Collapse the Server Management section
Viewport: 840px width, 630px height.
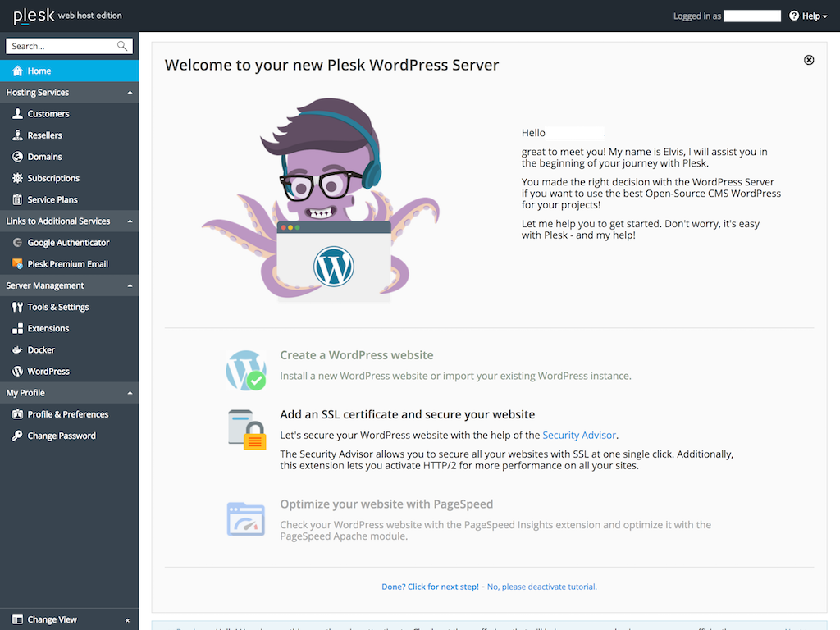pos(130,285)
